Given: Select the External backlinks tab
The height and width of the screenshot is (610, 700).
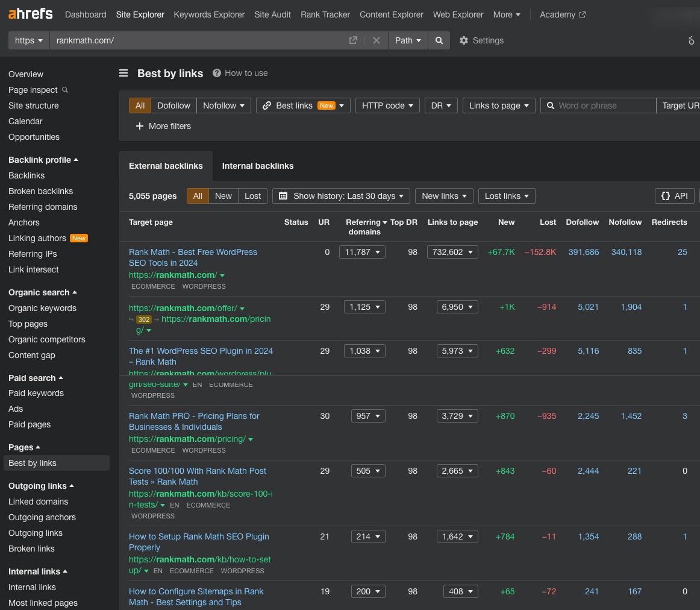Looking at the screenshot, I should coord(166,166).
